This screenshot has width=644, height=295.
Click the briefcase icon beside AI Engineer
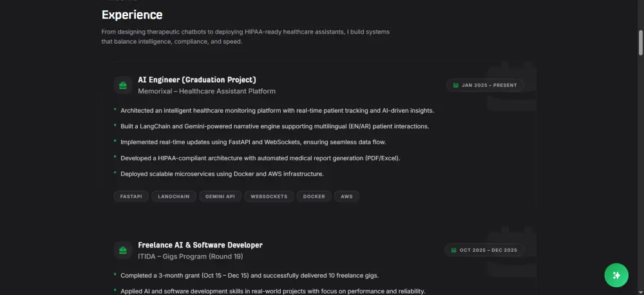tap(122, 85)
